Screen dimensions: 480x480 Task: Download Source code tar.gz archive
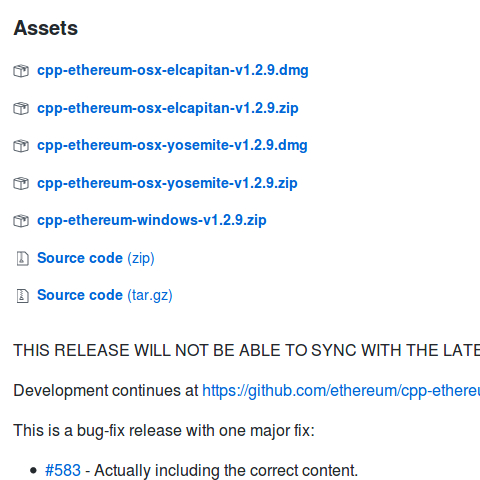tap(105, 295)
